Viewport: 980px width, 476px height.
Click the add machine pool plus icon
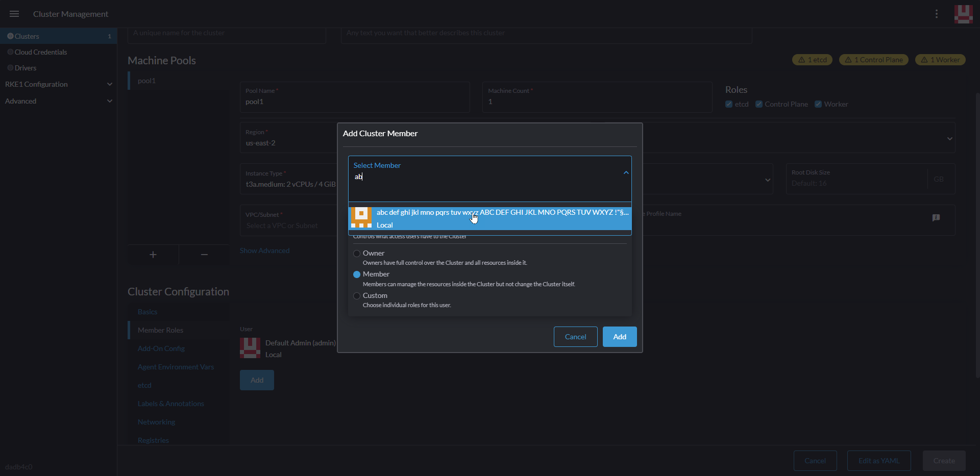pos(152,255)
